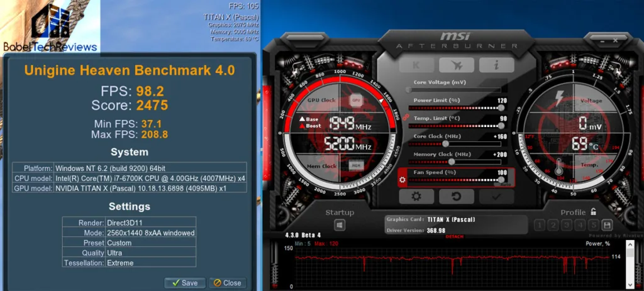This screenshot has width=644, height=291.
Task: Click the Memory Clock slider handle
Action: point(452,162)
